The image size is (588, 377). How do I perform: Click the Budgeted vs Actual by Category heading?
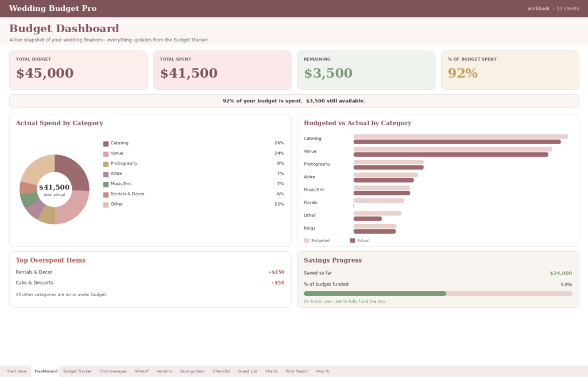[357, 123]
